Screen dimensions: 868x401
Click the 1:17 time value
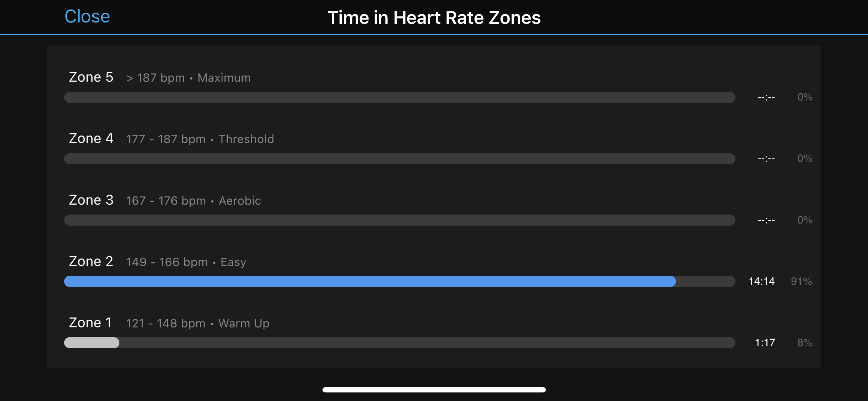(765, 343)
